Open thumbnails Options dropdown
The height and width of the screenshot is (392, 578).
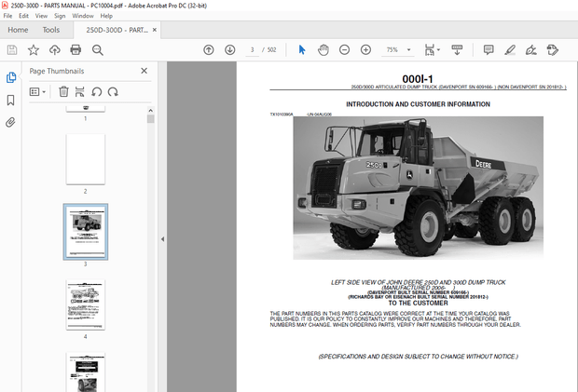pyautogui.click(x=37, y=91)
